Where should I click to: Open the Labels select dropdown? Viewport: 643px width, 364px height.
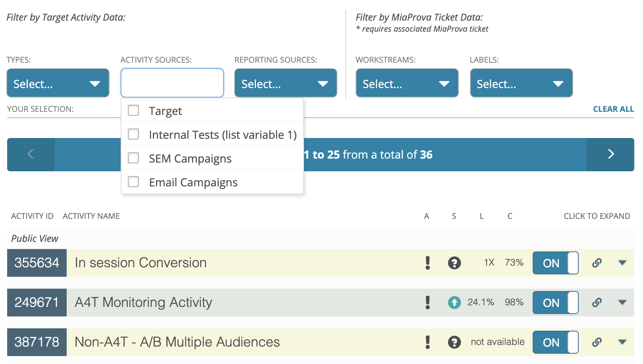pyautogui.click(x=521, y=83)
